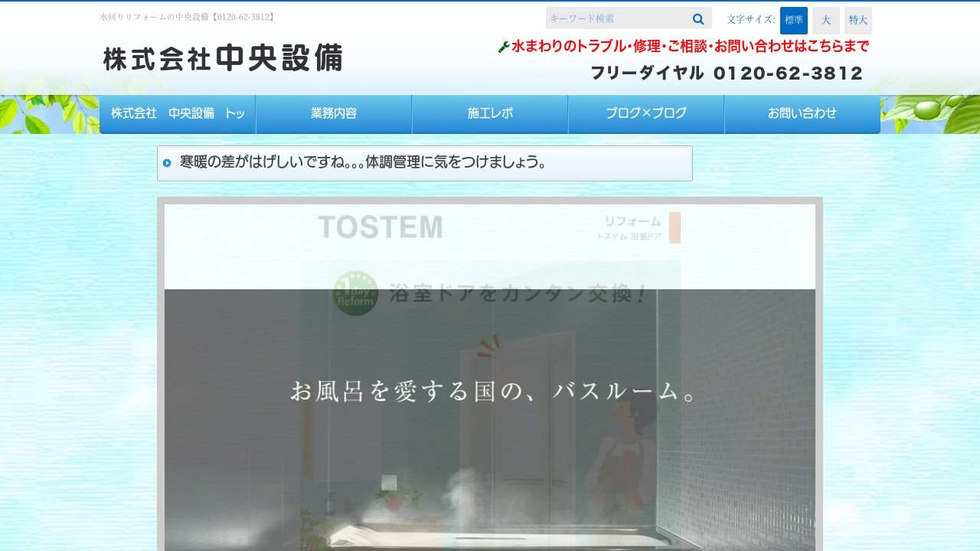Image resolution: width=980 pixels, height=551 pixels.
Task: Click the 水回りリフォームの中央設備 header text
Action: point(188,17)
